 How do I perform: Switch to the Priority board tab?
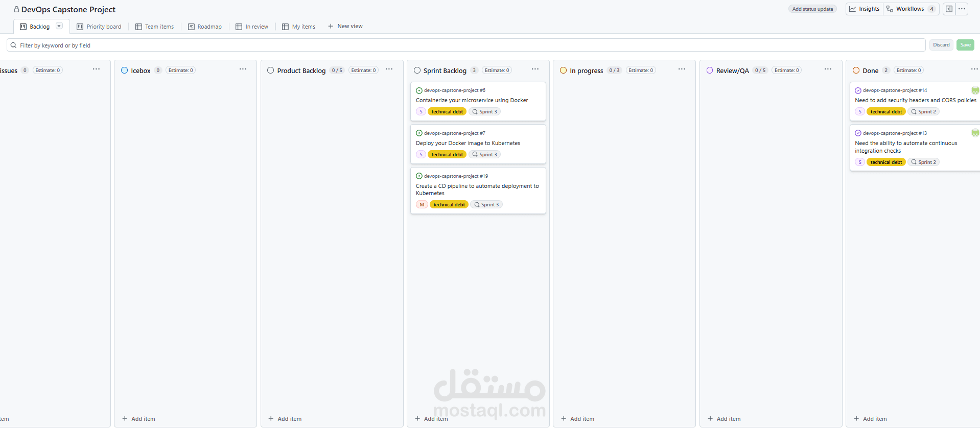[99, 27]
